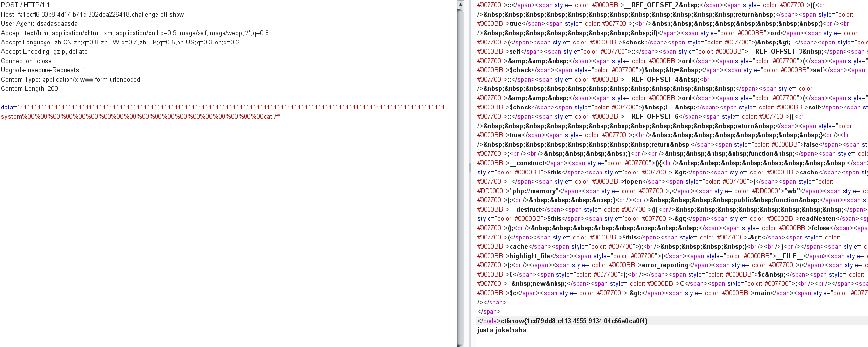The width and height of the screenshot is (868, 347).
Task: Click the 'Accept-Encoding: gzip, deflate' line
Action: point(44,51)
